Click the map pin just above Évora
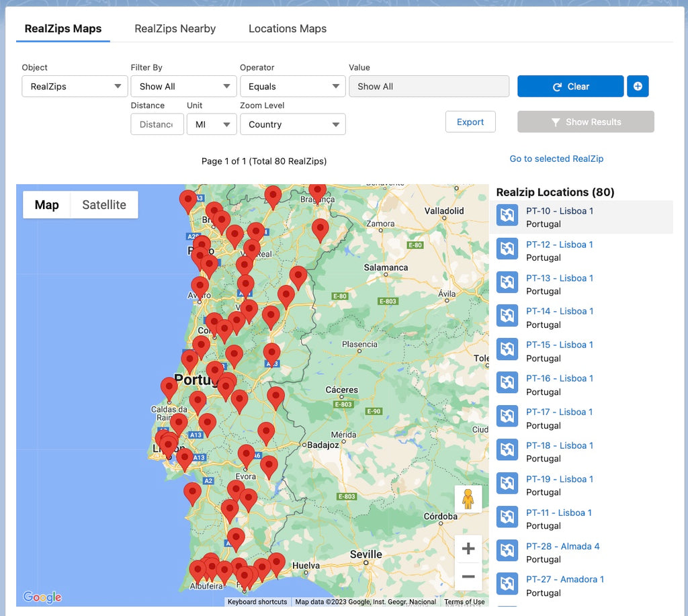 [246, 455]
